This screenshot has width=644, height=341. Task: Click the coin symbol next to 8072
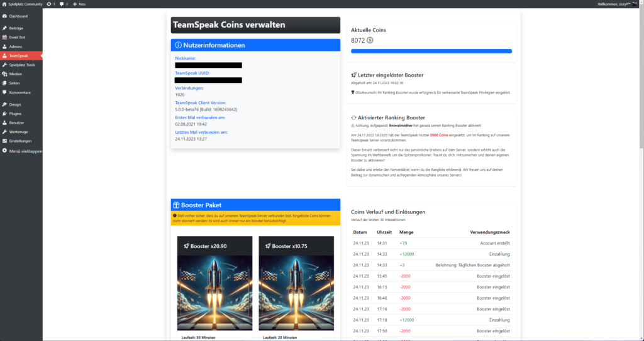370,41
